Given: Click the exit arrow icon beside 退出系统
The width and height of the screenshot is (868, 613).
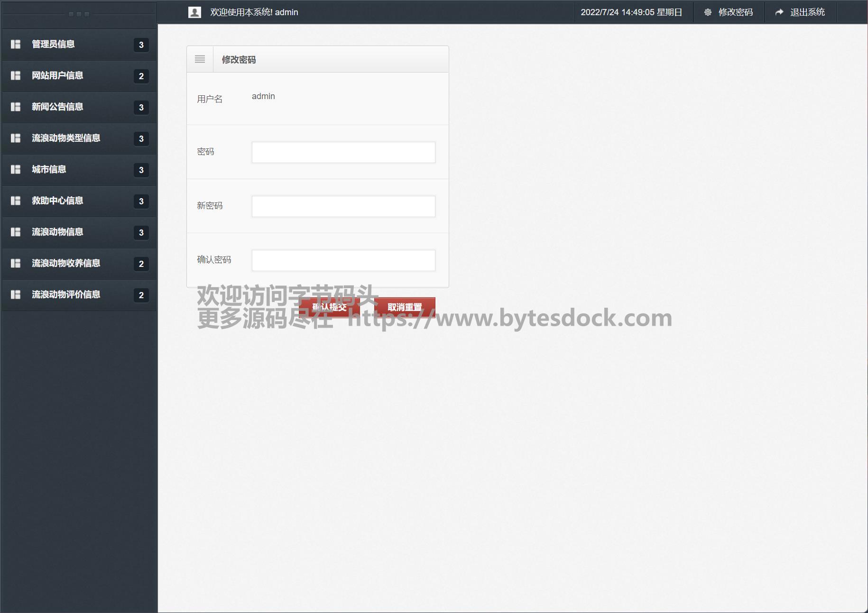Looking at the screenshot, I should pyautogui.click(x=779, y=12).
